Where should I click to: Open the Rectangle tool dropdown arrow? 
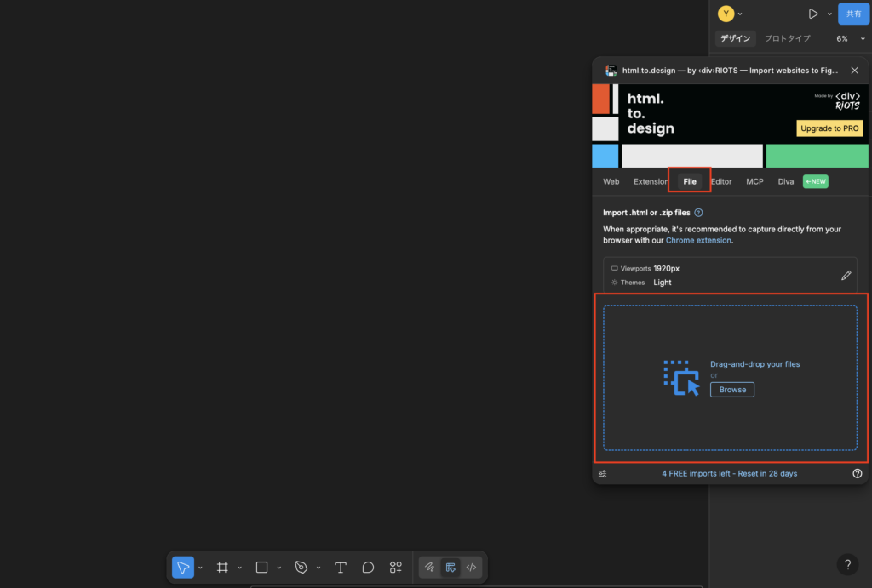[279, 568]
